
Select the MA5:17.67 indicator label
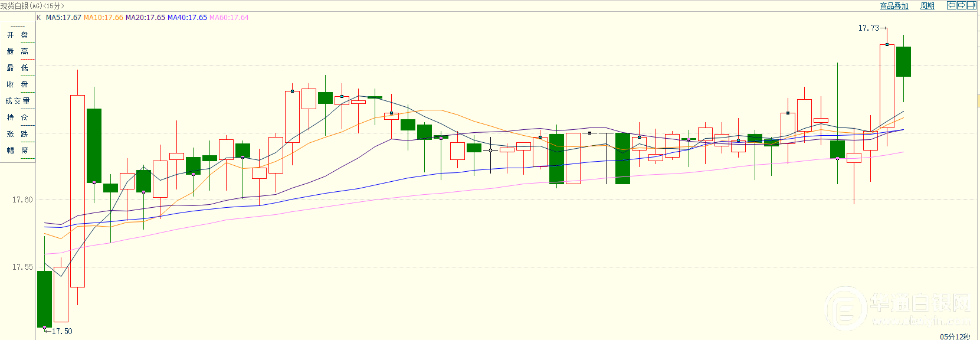click(64, 18)
